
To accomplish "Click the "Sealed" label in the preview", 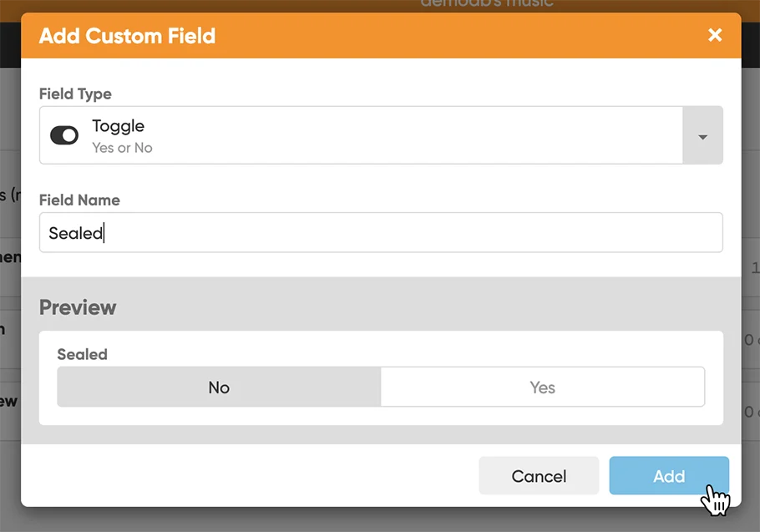I will [82, 354].
